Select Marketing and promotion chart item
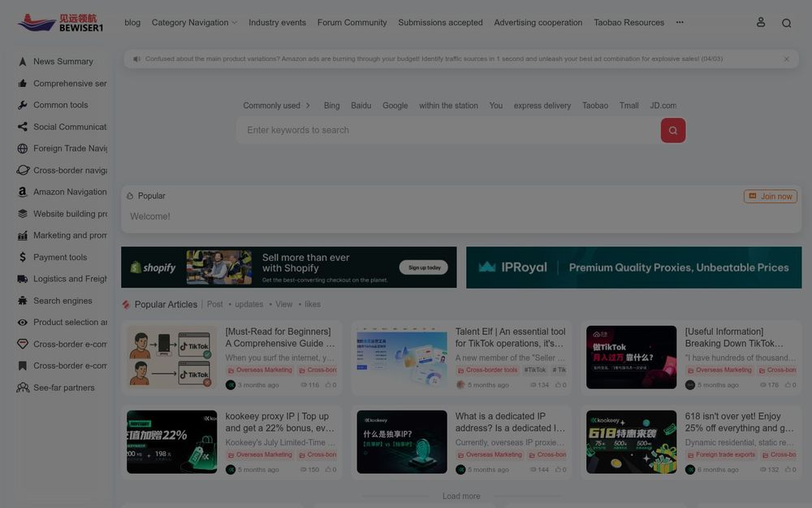Viewport: 812px width, 508px height. click(62, 236)
